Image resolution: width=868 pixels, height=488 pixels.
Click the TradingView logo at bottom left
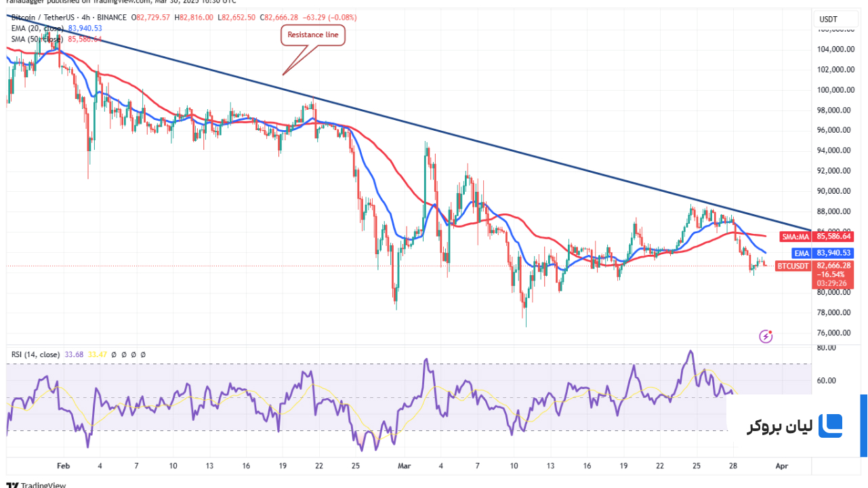point(36,485)
